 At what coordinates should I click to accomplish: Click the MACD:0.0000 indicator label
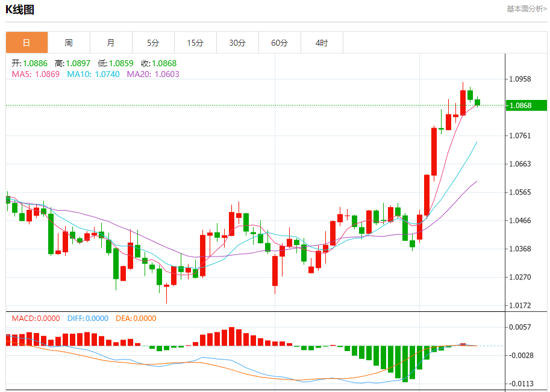(36, 319)
